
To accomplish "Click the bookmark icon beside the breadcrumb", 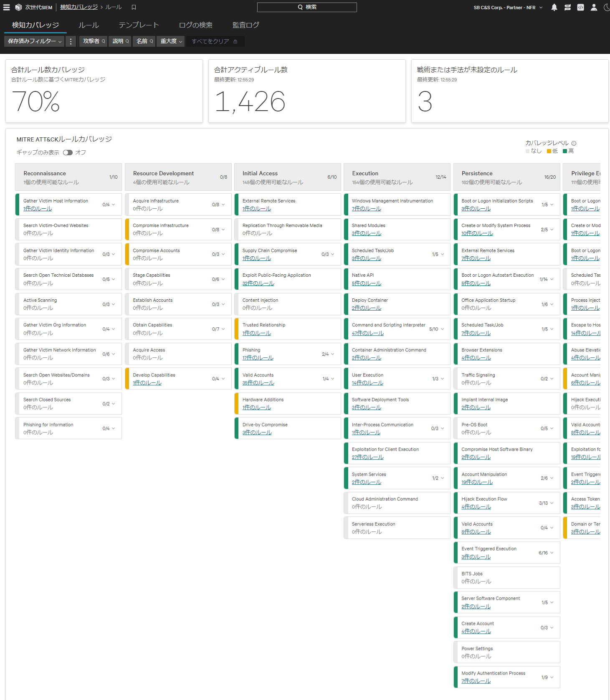I will click(x=134, y=7).
